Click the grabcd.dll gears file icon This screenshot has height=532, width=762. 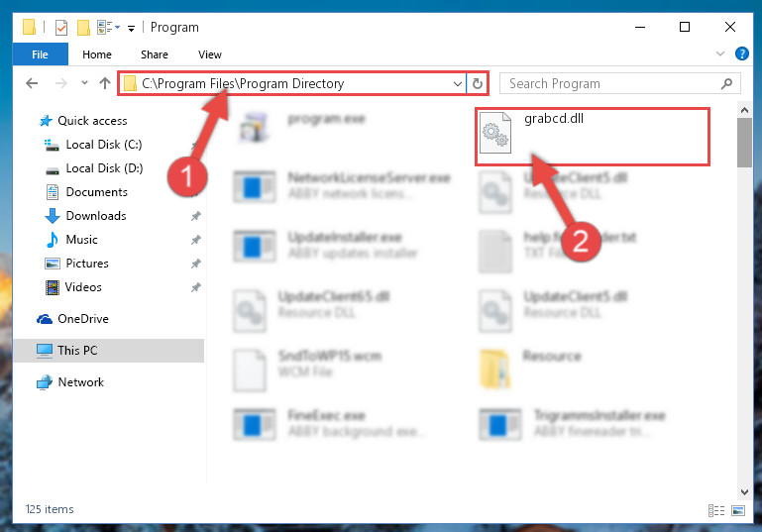[495, 133]
